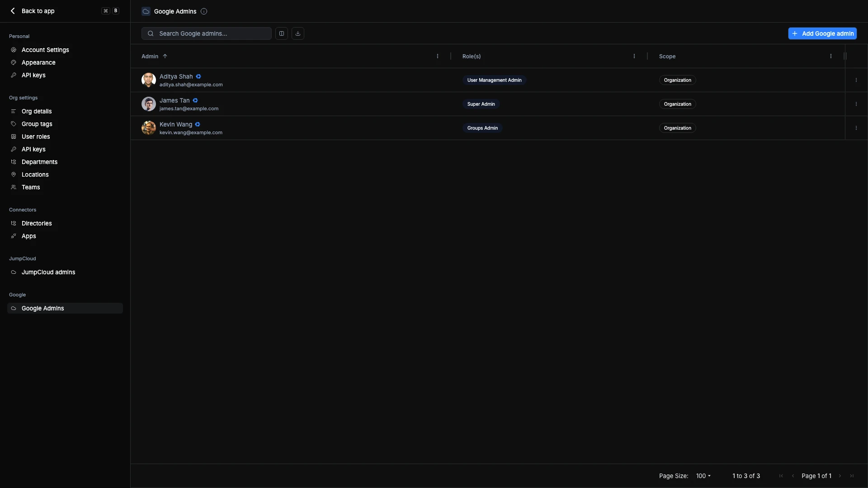Expand the Page Size 100 dropdown

click(x=703, y=476)
